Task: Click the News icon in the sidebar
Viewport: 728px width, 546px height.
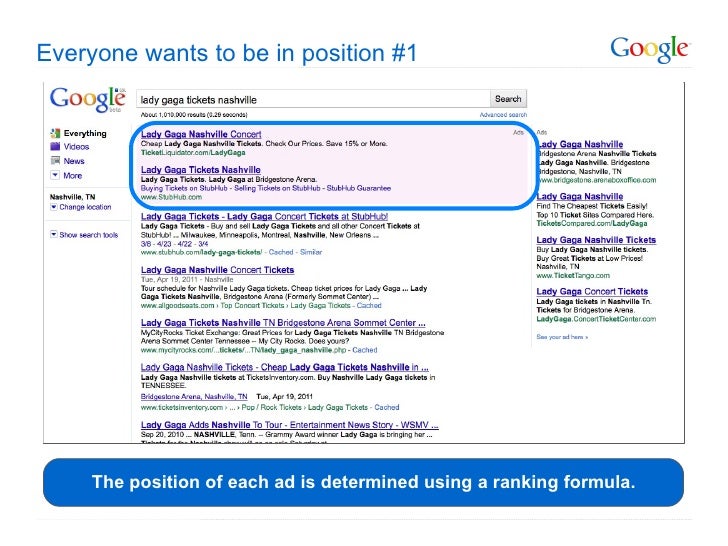Action: click(x=55, y=161)
